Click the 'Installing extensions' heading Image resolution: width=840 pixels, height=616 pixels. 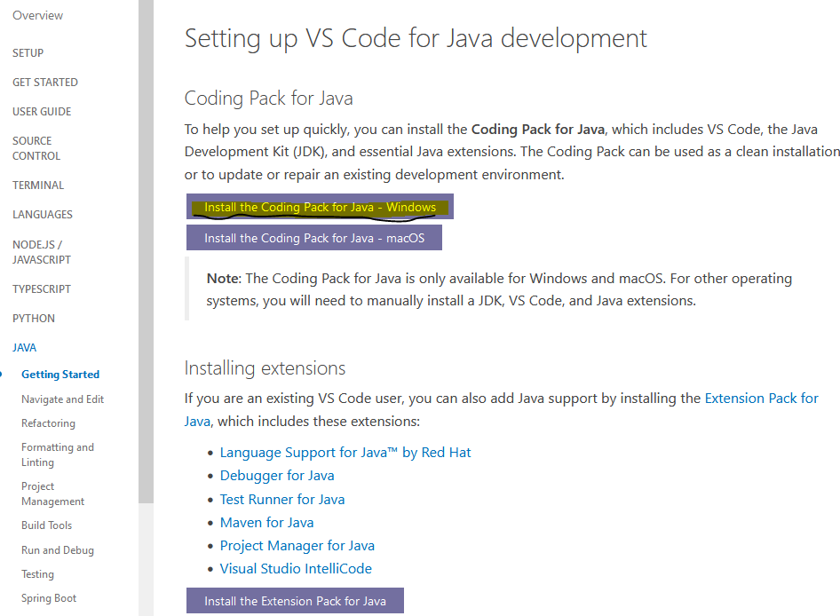265,368
